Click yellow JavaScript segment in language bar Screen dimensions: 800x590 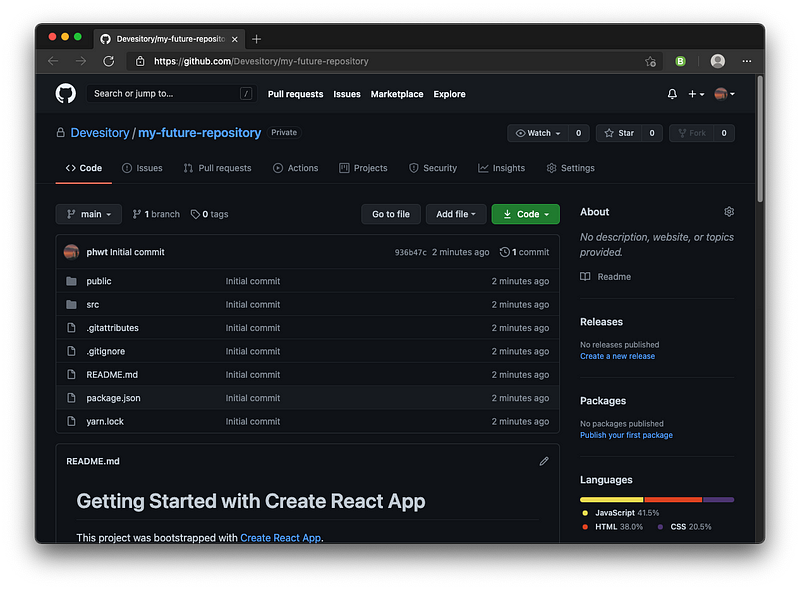tap(612, 500)
